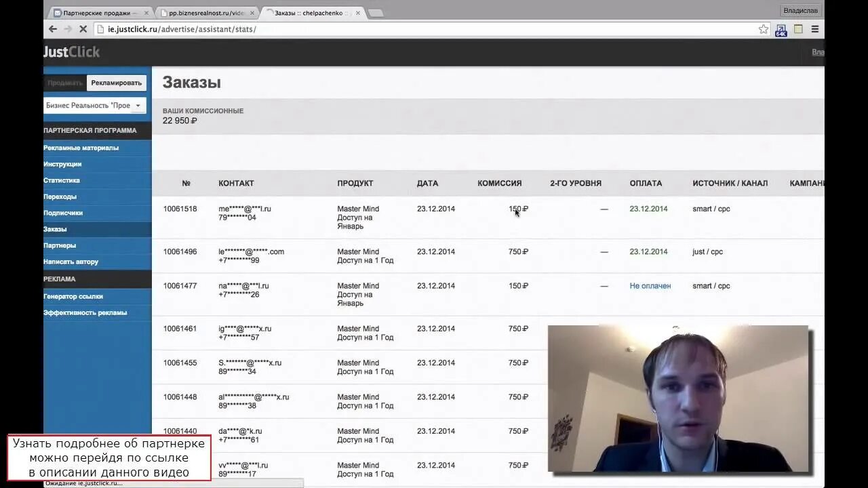868x488 pixels.
Task: Click the payment date of order 10061518
Action: [648, 209]
